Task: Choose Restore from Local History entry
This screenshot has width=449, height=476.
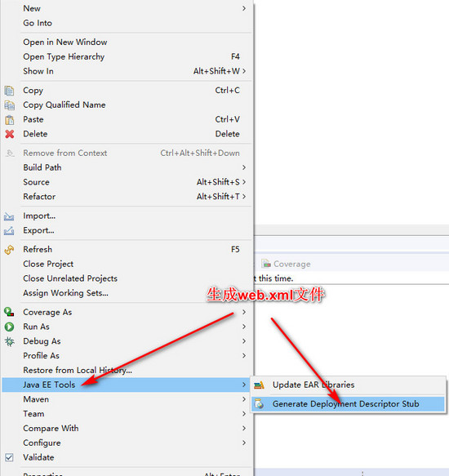Action: (78, 371)
